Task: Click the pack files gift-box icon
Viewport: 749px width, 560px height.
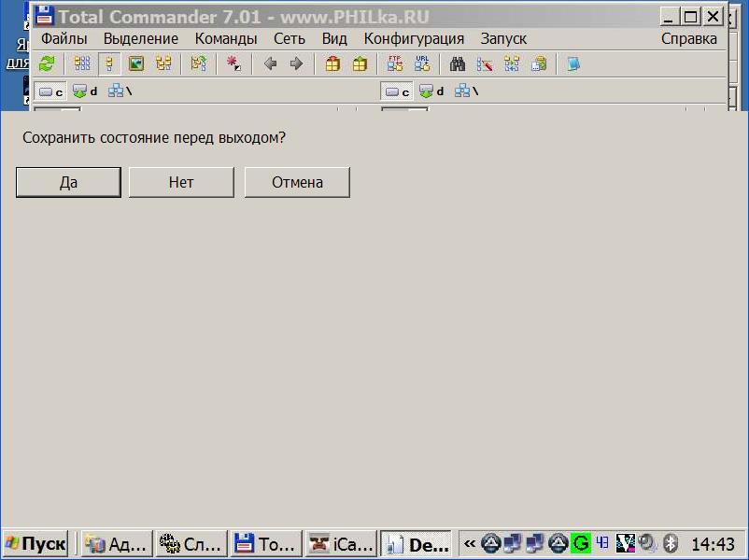Action: pos(332,63)
